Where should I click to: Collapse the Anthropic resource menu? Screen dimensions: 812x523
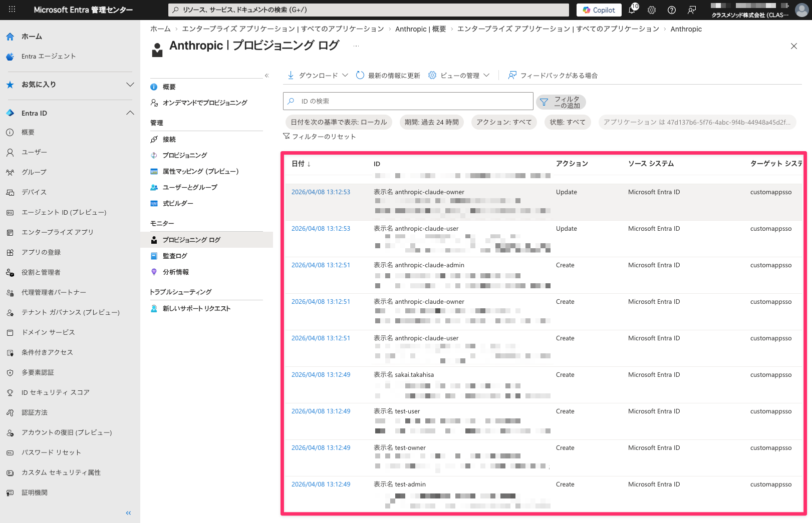pyautogui.click(x=267, y=76)
